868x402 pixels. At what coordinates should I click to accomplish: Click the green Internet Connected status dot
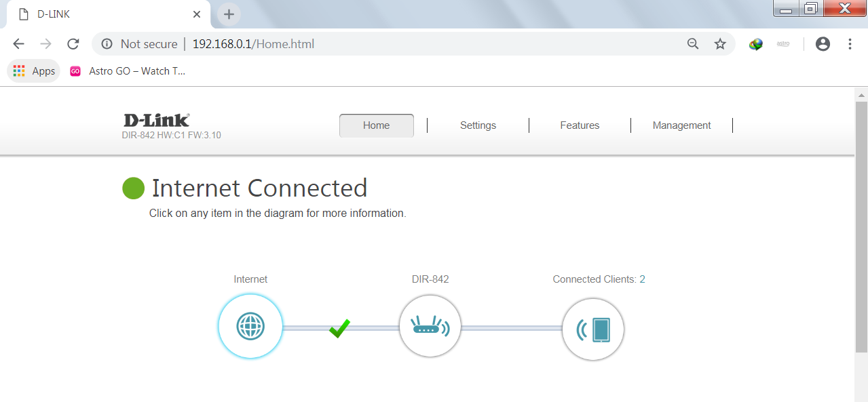tap(134, 188)
